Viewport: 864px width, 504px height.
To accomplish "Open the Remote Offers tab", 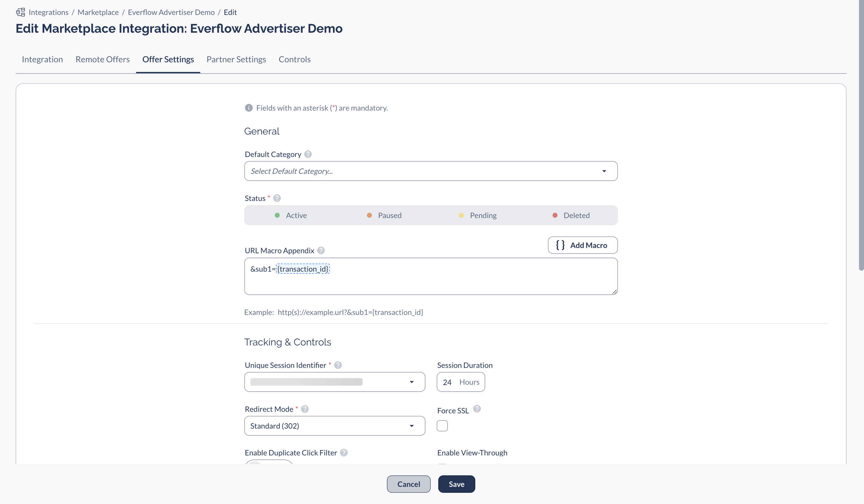I will tap(102, 59).
